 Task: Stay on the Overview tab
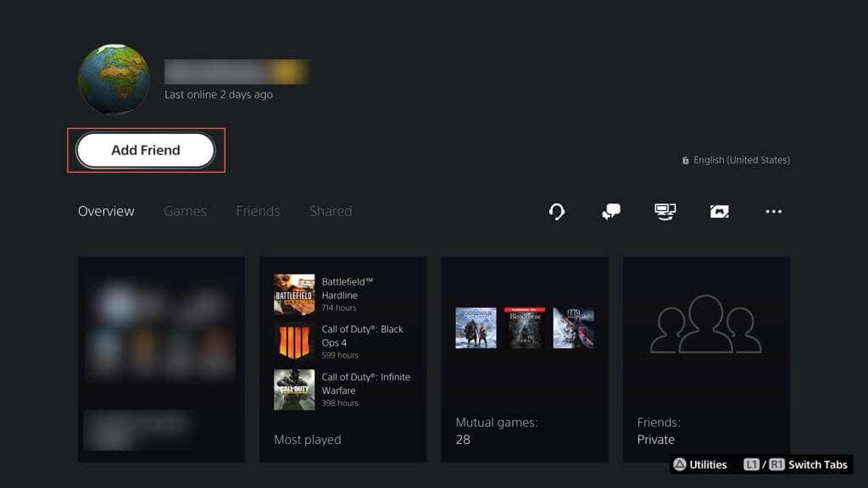coord(105,211)
